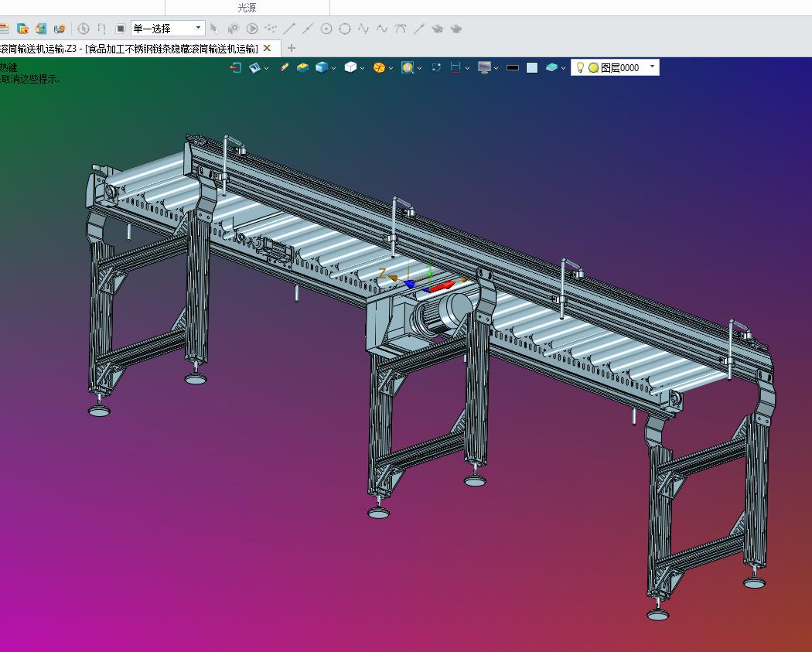Click the zoom magnifier icon
Image resolution: width=812 pixels, height=652 pixels.
pyautogui.click(x=408, y=67)
